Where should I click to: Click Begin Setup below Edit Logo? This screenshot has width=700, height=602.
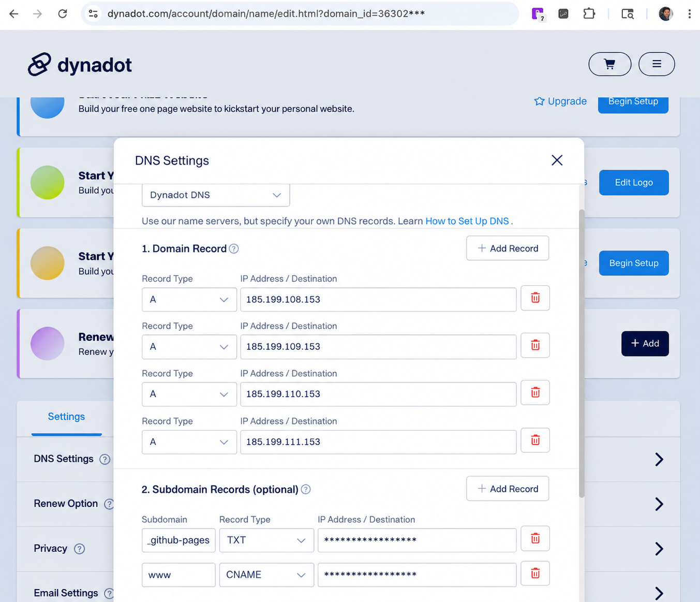[x=634, y=263]
